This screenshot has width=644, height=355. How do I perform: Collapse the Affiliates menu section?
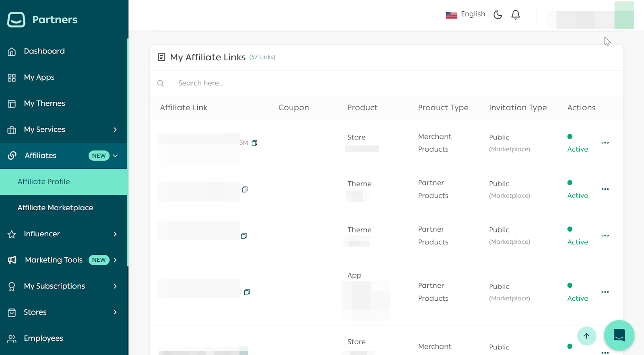(x=115, y=156)
